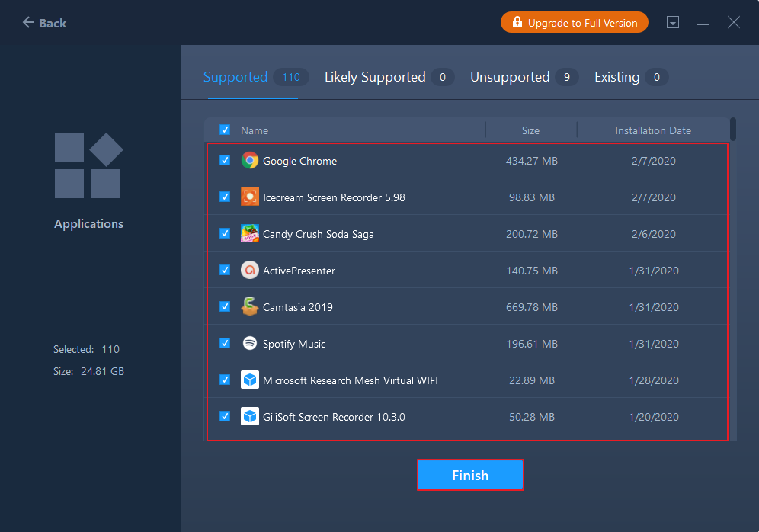This screenshot has height=532, width=759.
Task: Click the 98.83 MB size value
Action: [x=532, y=197]
